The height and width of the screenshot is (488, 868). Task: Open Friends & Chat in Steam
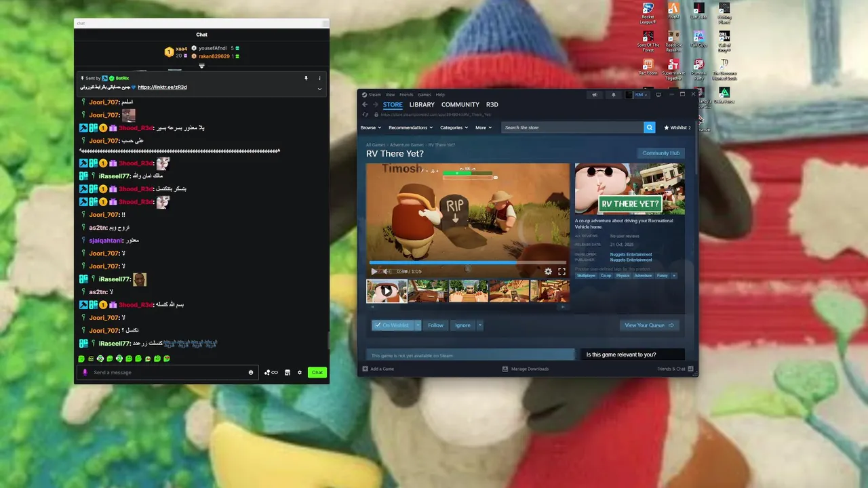675,369
